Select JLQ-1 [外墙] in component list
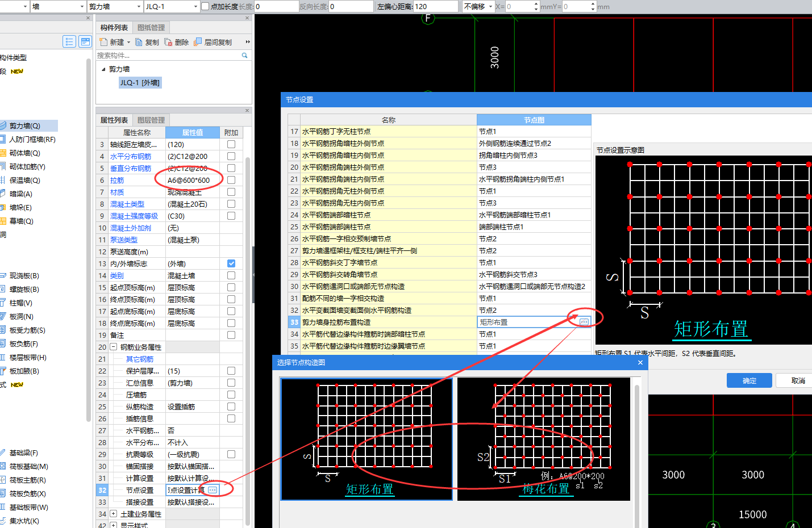This screenshot has width=812, height=528. [140, 83]
